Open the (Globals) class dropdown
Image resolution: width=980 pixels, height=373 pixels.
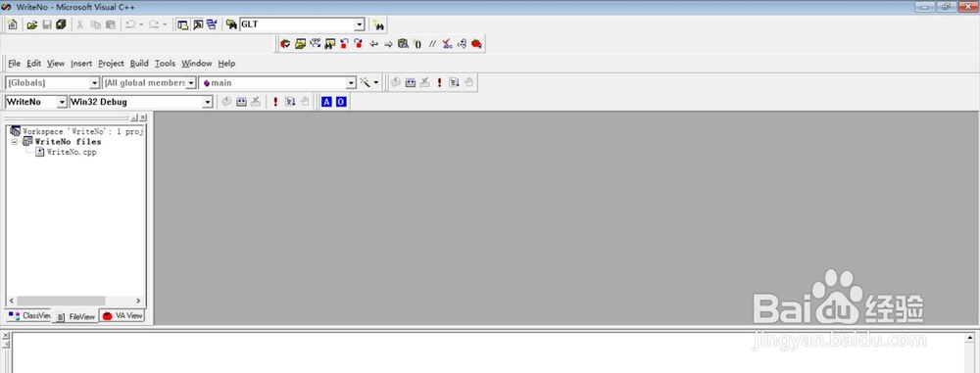[94, 82]
